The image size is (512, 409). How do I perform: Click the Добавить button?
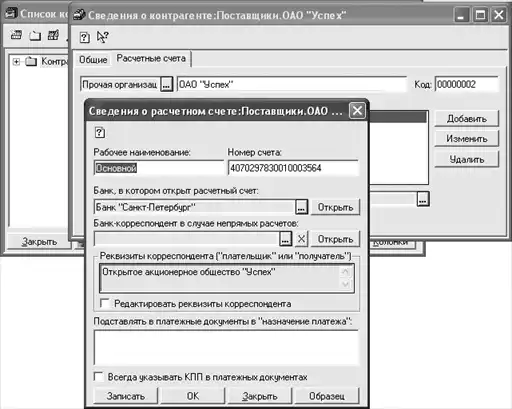coord(467,119)
